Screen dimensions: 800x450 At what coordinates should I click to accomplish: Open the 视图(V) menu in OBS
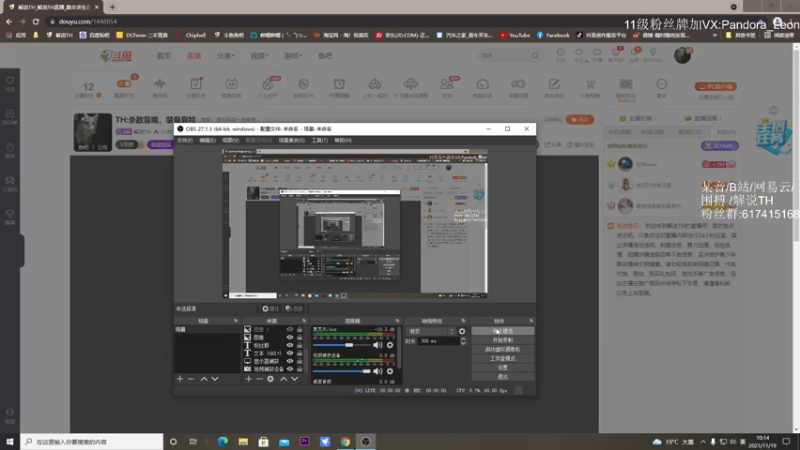[230, 140]
